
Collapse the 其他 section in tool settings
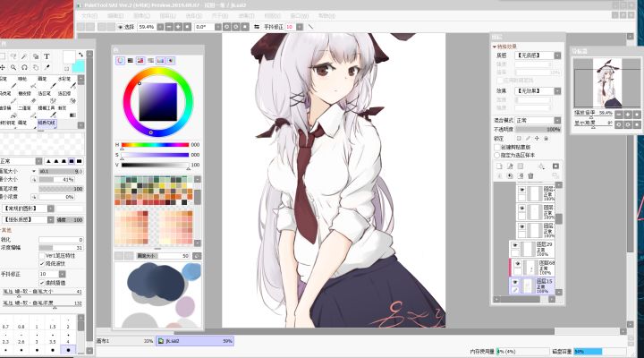pyautogui.click(x=5, y=230)
